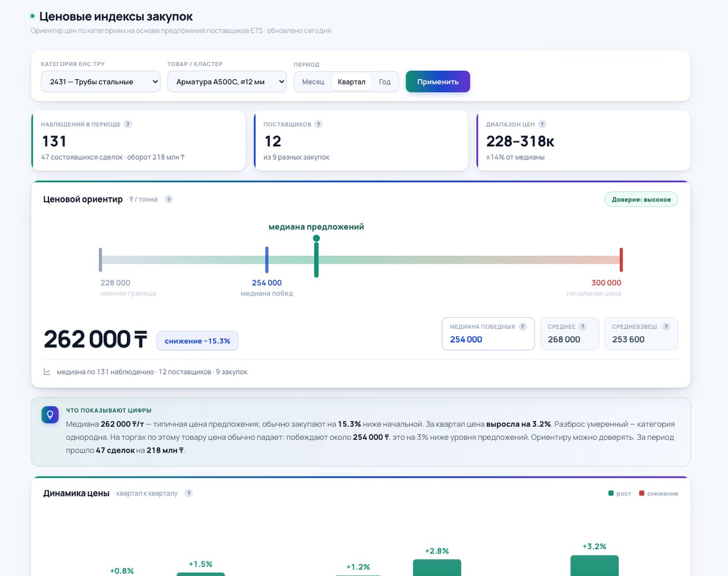Click the text 47 состоявшихся сделок
This screenshot has width=728, height=576.
click(82, 157)
